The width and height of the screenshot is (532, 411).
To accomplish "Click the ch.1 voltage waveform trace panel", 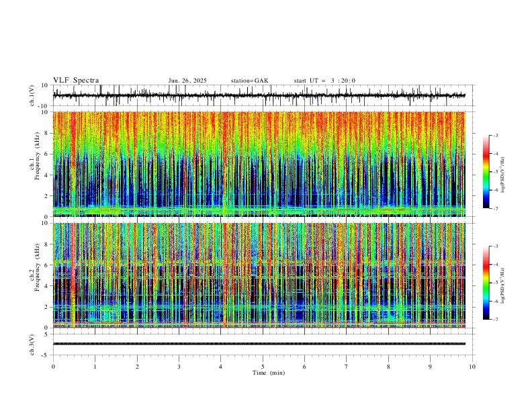I will coord(263,95).
